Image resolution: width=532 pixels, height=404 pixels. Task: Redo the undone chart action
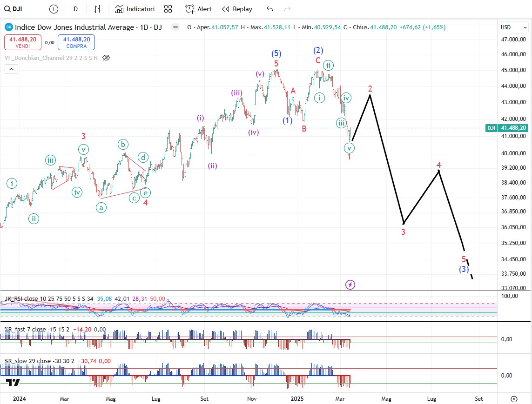point(287,9)
